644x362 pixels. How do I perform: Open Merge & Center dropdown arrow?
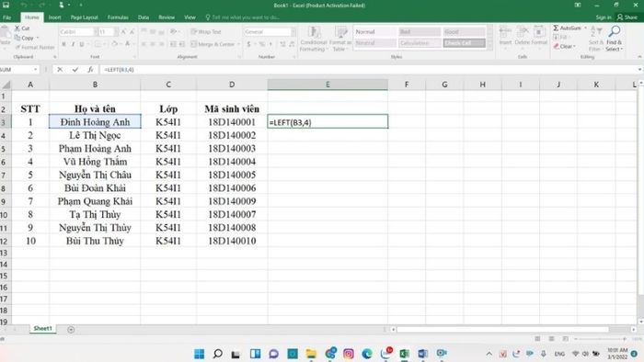(238, 44)
